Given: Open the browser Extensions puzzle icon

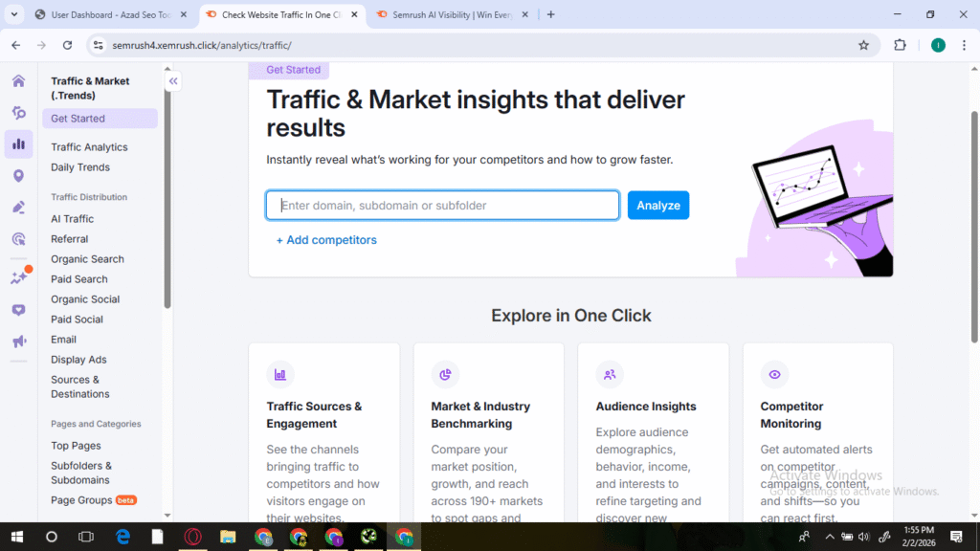Looking at the screenshot, I should pos(900,45).
